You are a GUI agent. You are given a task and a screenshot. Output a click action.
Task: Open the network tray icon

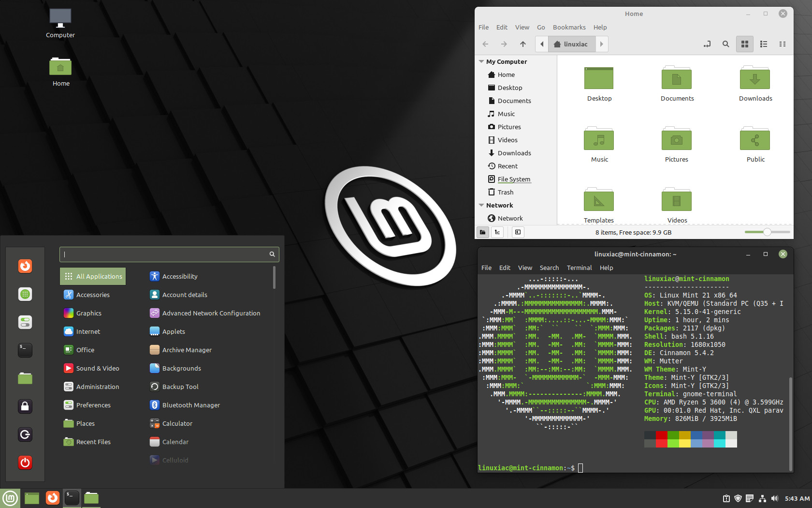pos(763,498)
